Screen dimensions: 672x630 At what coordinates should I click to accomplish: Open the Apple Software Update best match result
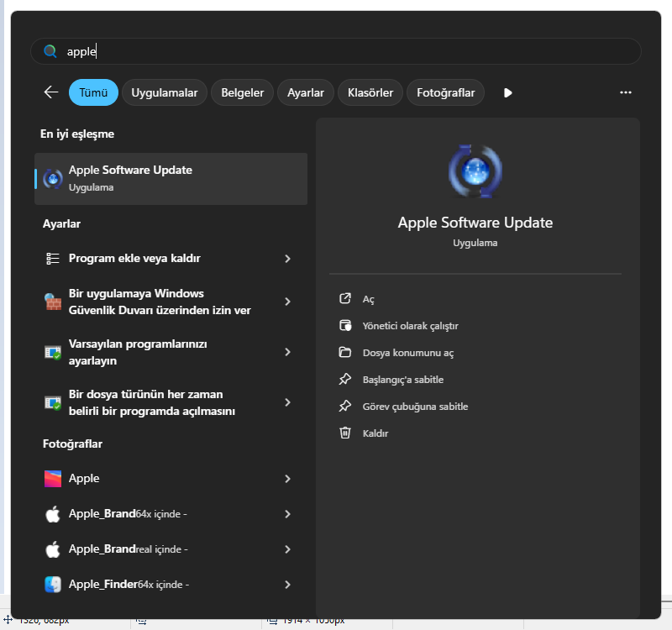tap(171, 179)
